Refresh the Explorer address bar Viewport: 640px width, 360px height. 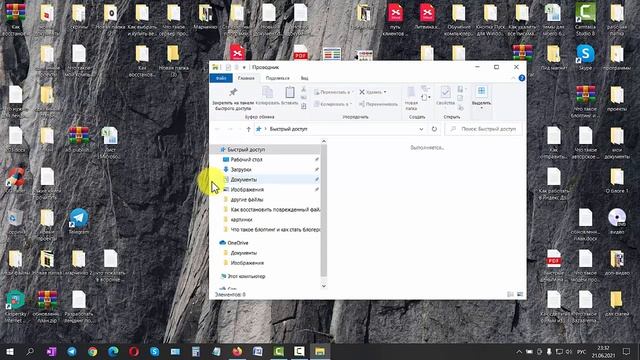point(434,129)
